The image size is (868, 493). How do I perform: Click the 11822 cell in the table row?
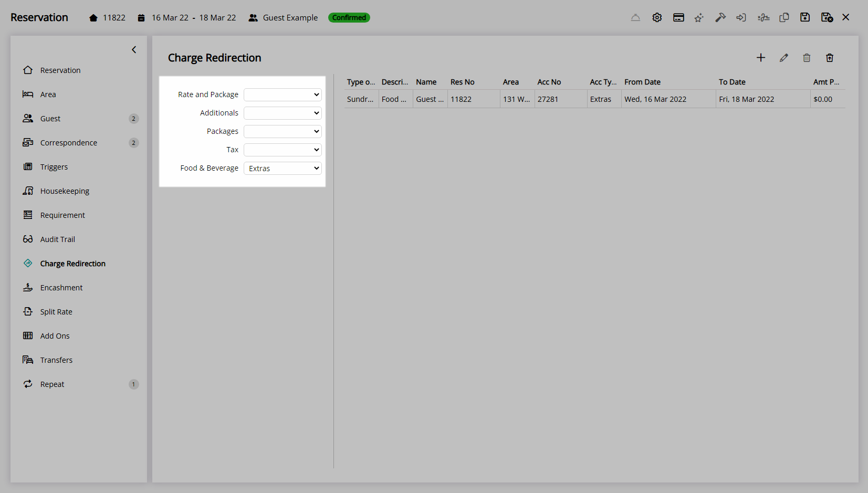coord(474,99)
